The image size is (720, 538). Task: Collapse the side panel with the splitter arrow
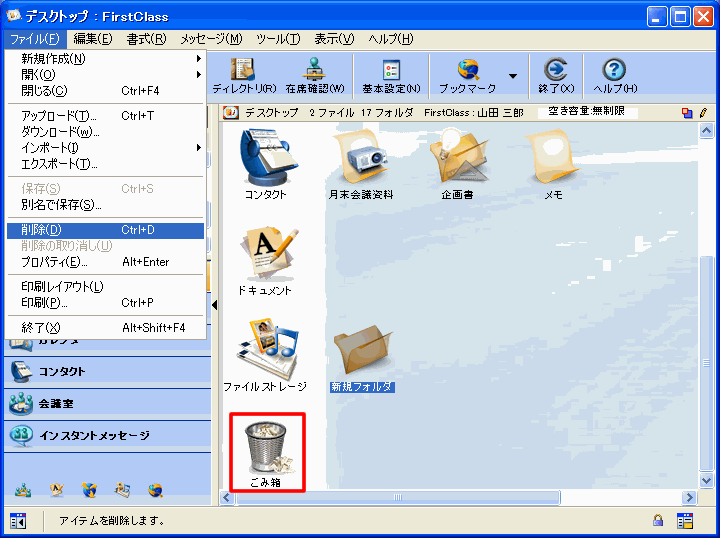(x=215, y=304)
